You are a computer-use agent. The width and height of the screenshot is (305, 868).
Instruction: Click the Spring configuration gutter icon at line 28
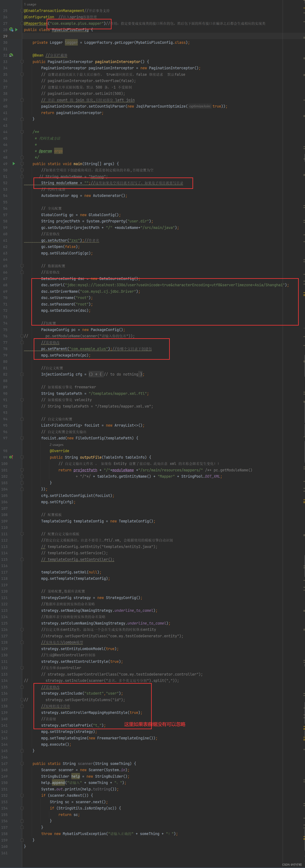point(11,30)
